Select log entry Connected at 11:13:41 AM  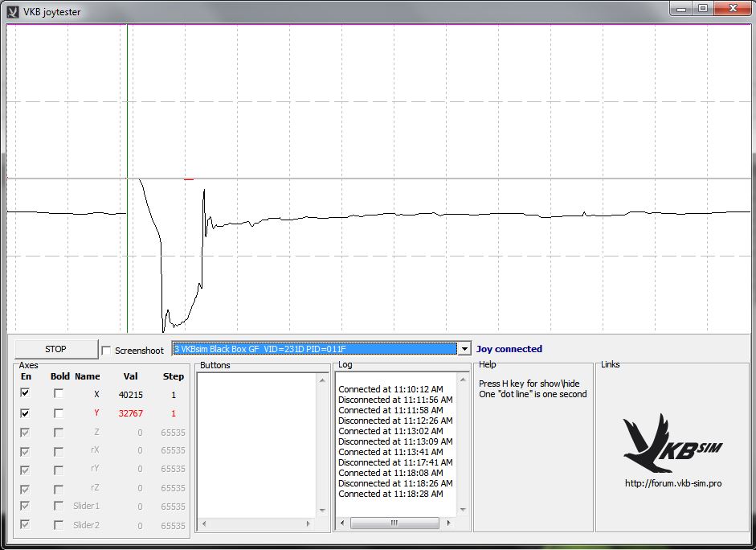tap(390, 452)
